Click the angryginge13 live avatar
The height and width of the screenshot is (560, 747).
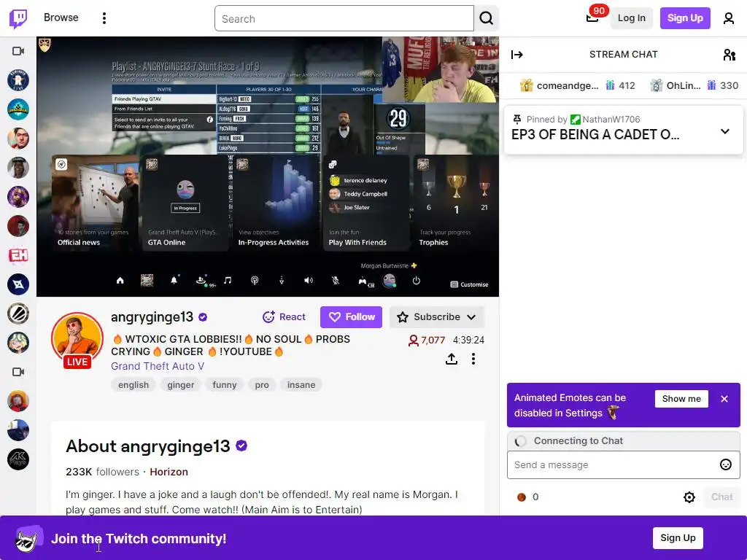[x=77, y=339]
